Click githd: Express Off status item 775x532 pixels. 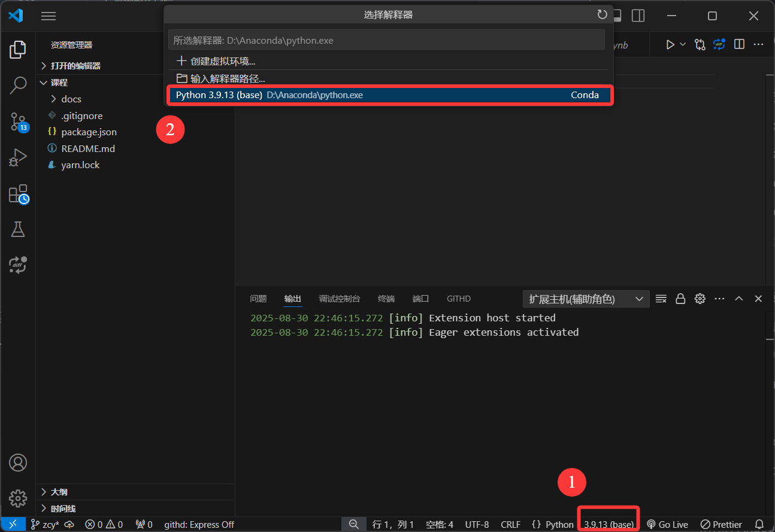point(199,524)
